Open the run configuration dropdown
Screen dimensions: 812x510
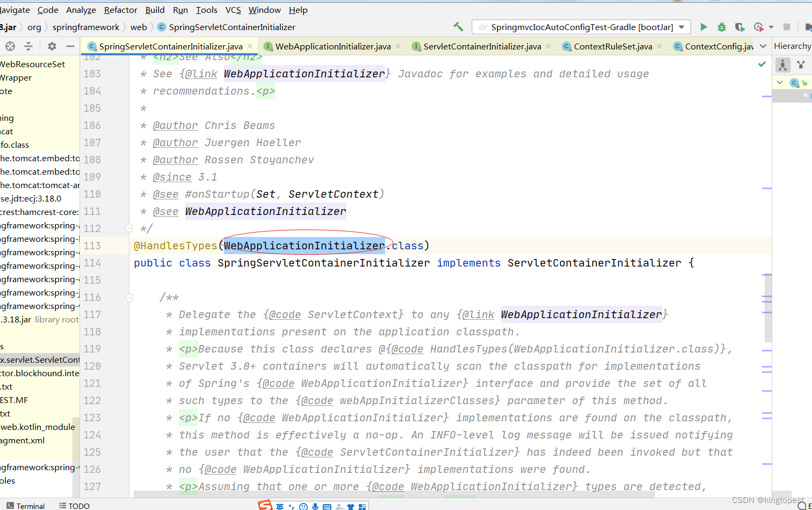(x=682, y=26)
